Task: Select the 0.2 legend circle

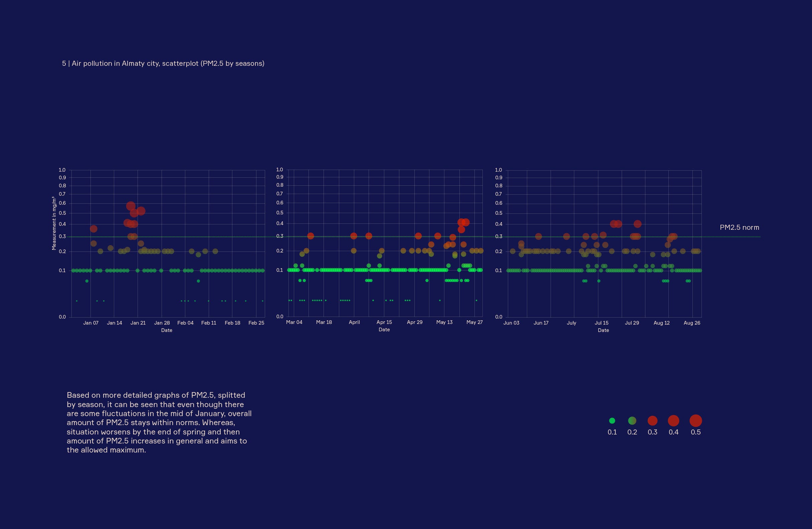Action: [x=633, y=420]
